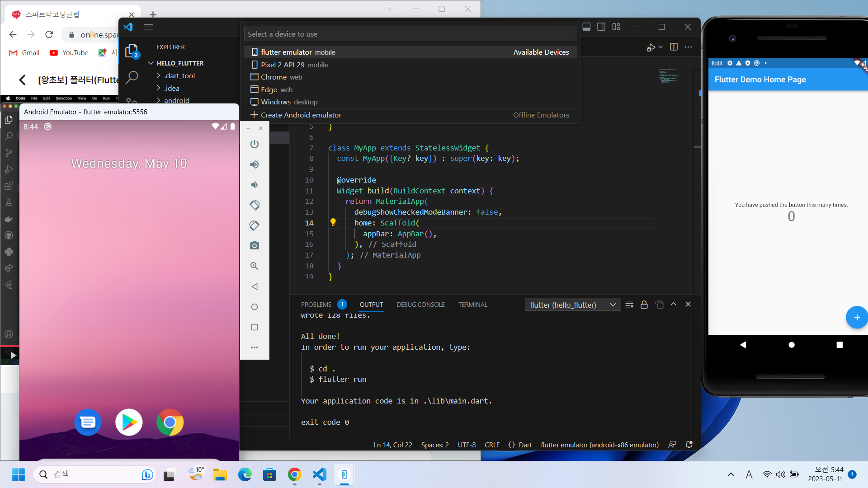Select Windows desktop device
The image size is (868, 488).
point(410,102)
